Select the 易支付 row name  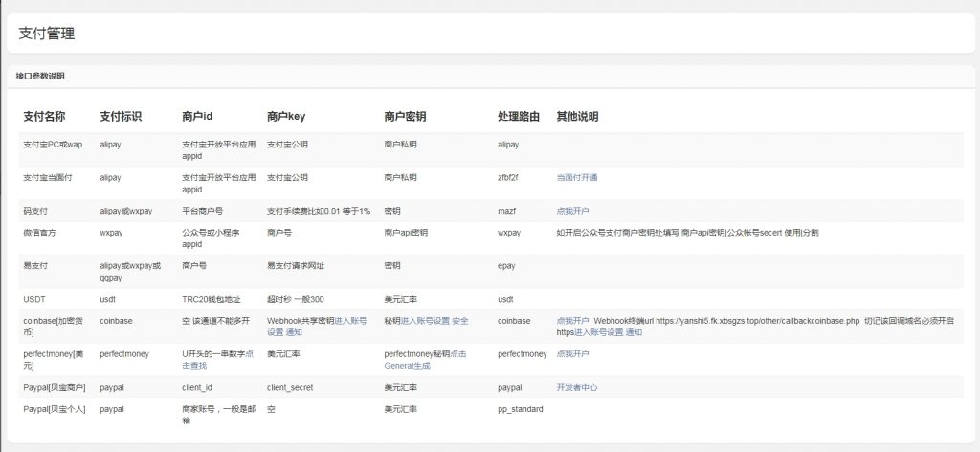(x=35, y=265)
